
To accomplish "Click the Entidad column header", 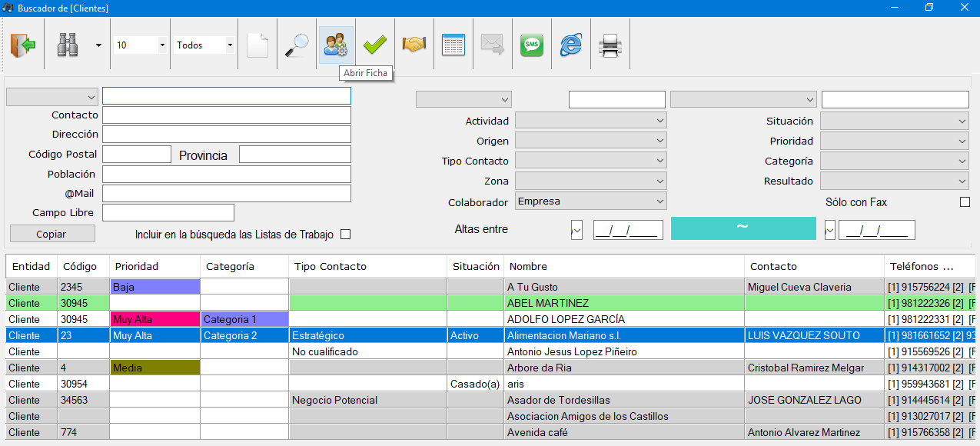I will pos(32,266).
